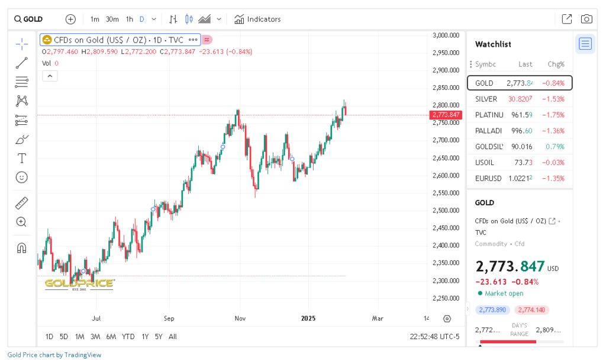Select the area chart style icon
The image size is (606, 364).
tap(204, 19)
